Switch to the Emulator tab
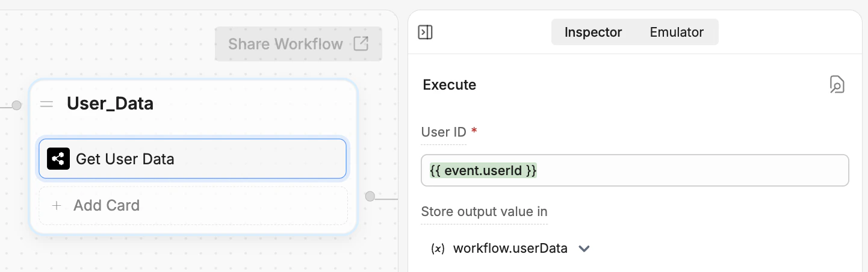The width and height of the screenshot is (868, 272). point(677,32)
